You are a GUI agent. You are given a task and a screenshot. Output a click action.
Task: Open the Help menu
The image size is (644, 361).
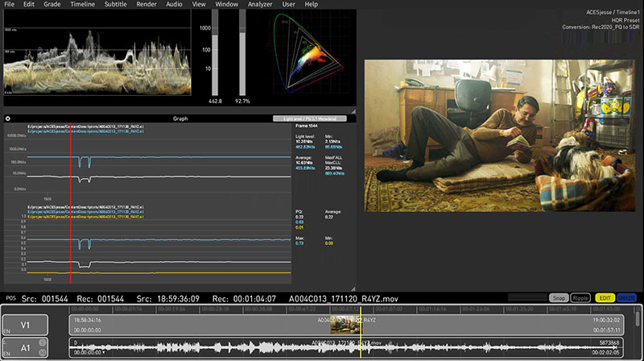(x=311, y=4)
